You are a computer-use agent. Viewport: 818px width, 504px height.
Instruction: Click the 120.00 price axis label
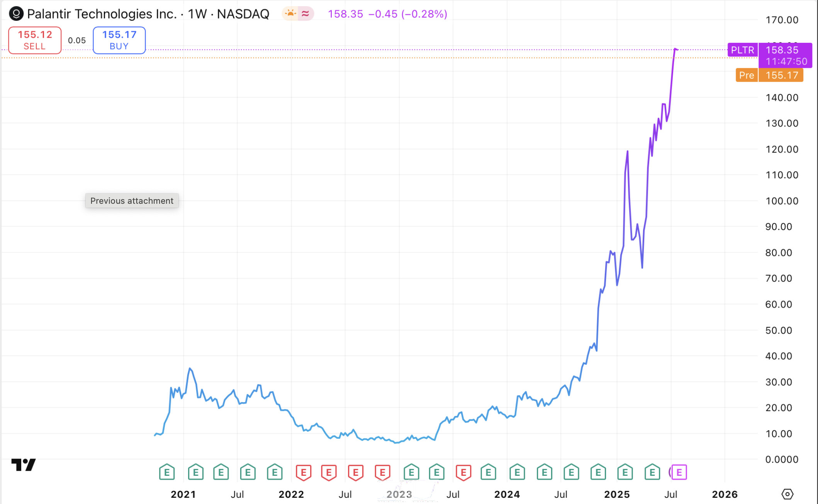click(x=782, y=149)
